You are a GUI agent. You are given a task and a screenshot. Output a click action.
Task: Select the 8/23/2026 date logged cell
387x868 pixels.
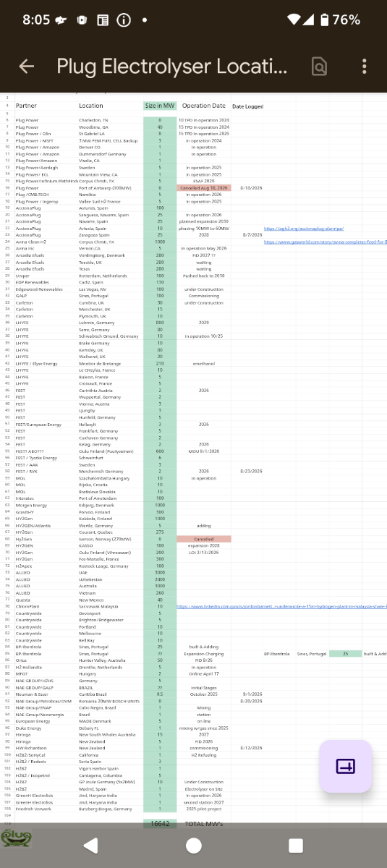[x=251, y=471]
